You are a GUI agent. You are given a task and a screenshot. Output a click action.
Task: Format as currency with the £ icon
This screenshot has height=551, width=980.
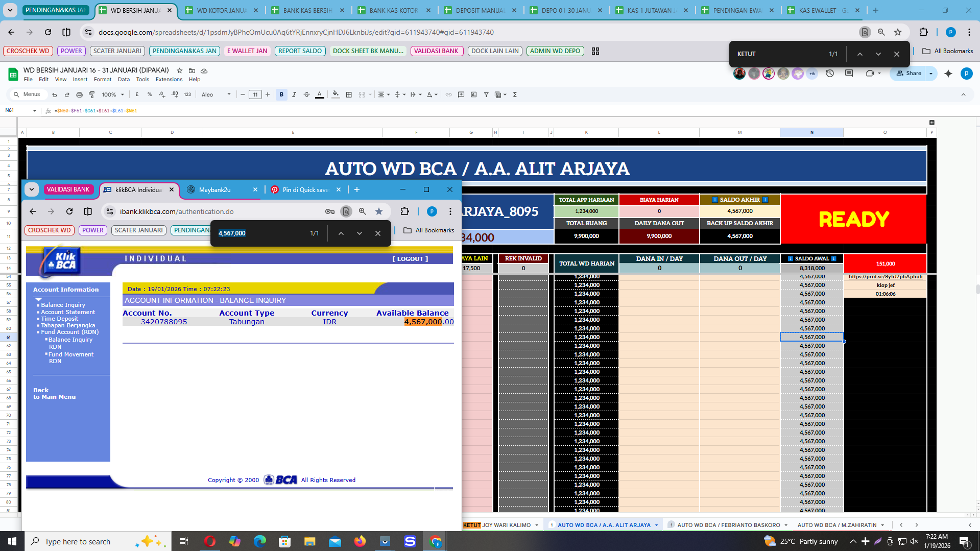[137, 94]
